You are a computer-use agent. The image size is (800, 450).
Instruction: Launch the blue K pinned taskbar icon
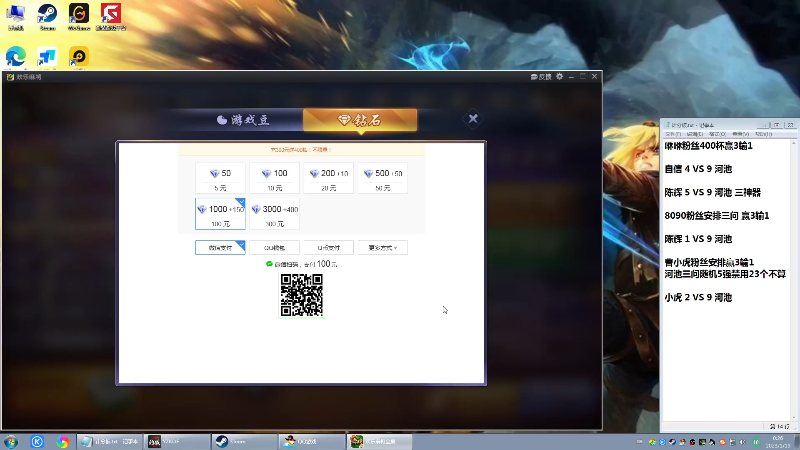[37, 441]
